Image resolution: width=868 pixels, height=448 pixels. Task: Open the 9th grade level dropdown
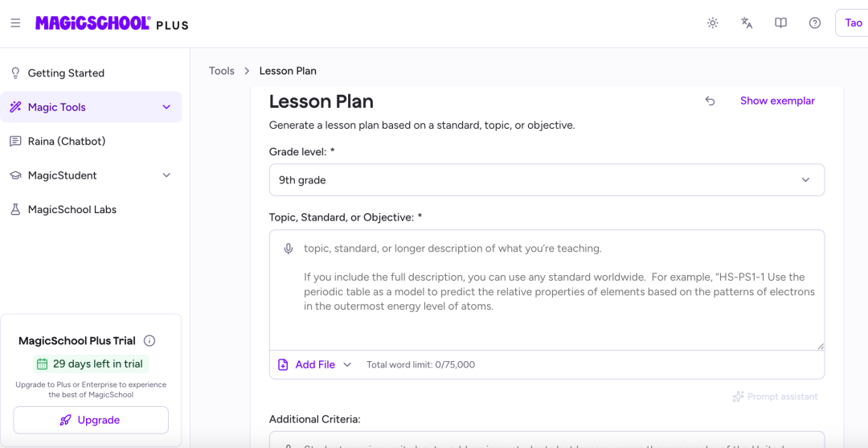click(547, 180)
